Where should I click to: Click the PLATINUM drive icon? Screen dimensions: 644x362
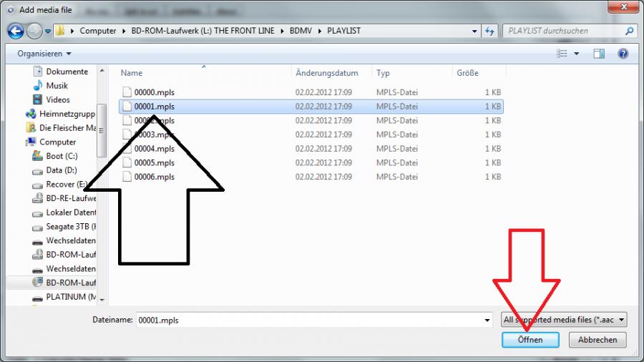point(37,298)
